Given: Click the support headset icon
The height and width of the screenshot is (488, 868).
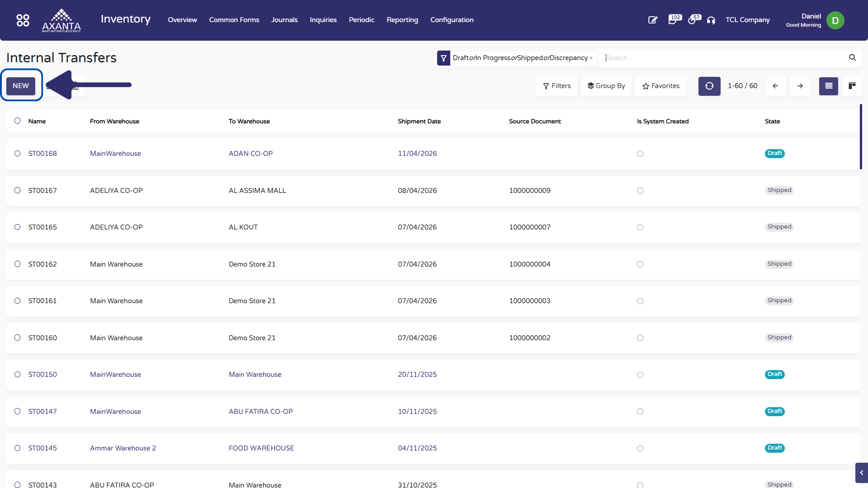Looking at the screenshot, I should (711, 20).
